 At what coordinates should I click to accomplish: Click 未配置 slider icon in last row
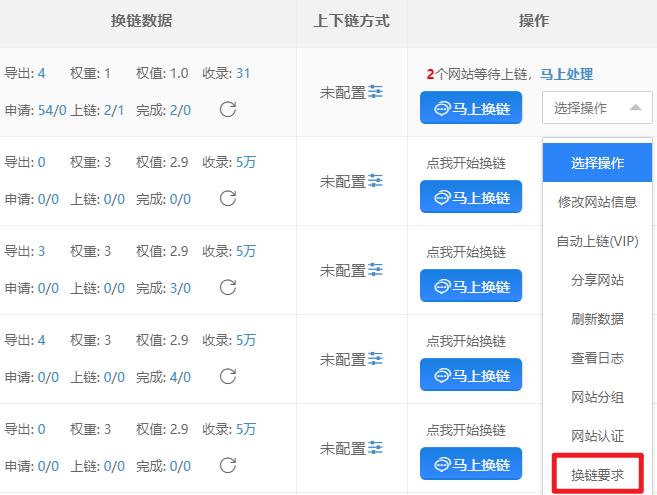375,448
